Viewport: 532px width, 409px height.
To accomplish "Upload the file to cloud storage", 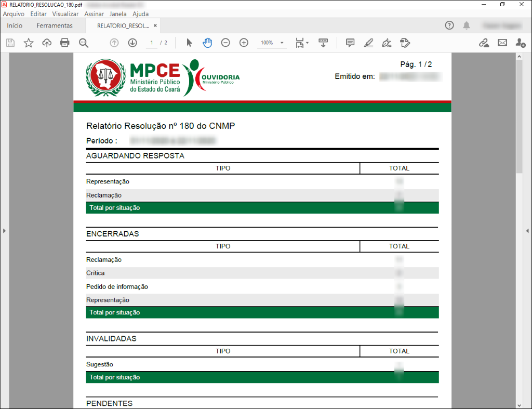I will pyautogui.click(x=47, y=43).
